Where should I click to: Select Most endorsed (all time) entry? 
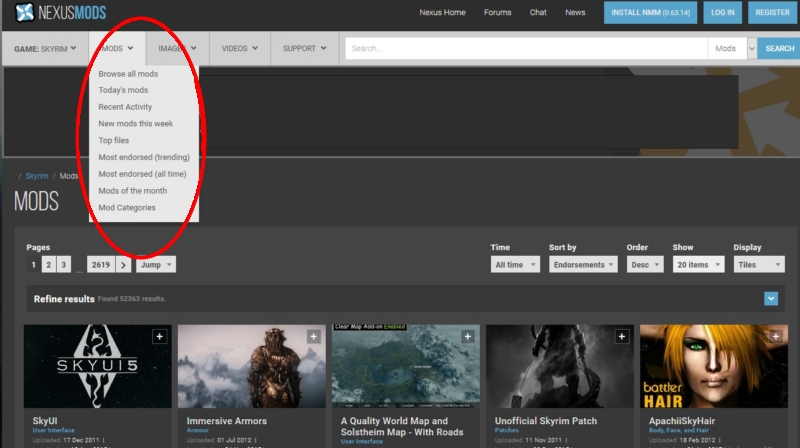click(142, 174)
